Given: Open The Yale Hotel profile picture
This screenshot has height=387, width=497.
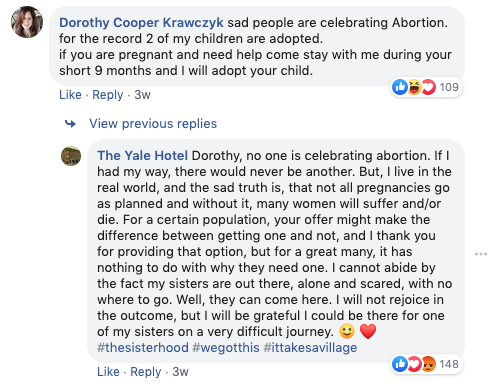Looking at the screenshot, I should pos(71,156).
